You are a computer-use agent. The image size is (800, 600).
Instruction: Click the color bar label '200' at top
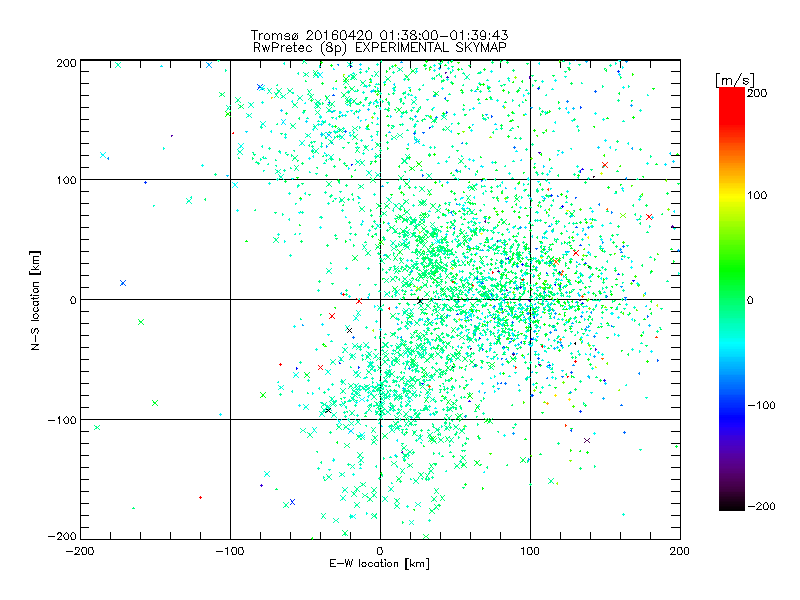(757, 93)
